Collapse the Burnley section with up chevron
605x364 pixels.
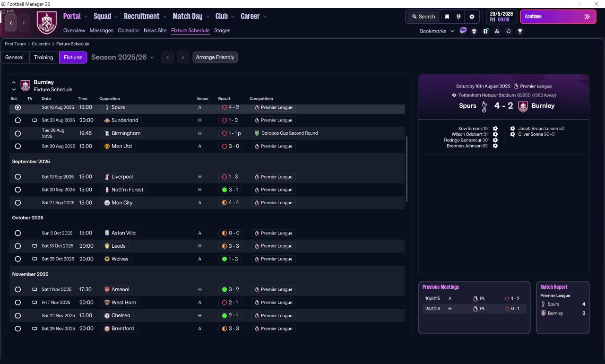pyautogui.click(x=14, y=83)
